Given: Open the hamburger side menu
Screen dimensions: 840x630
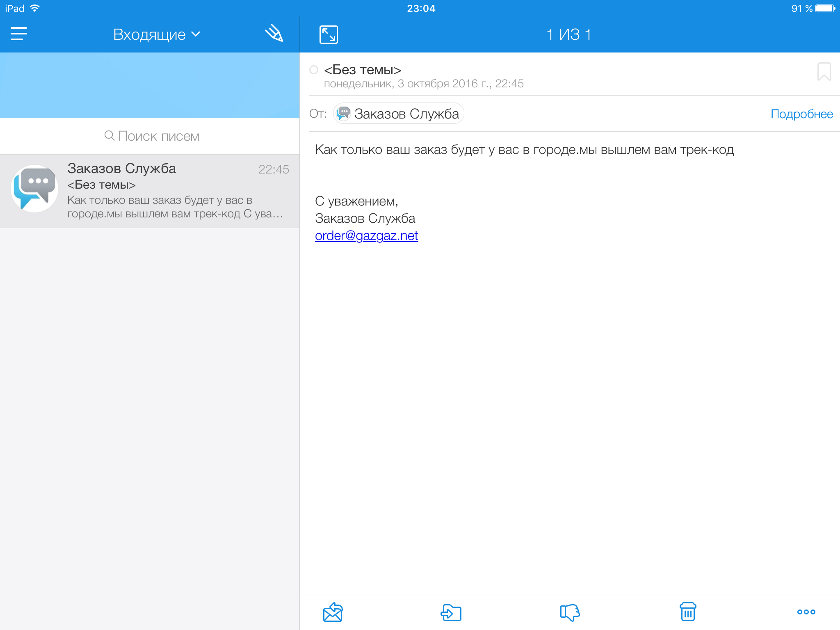Looking at the screenshot, I should coord(19,34).
